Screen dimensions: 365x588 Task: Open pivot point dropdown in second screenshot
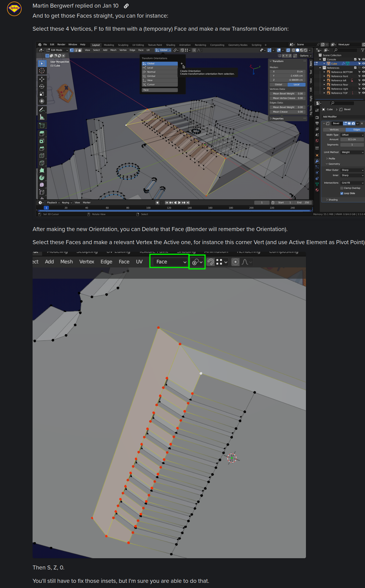[x=197, y=262]
